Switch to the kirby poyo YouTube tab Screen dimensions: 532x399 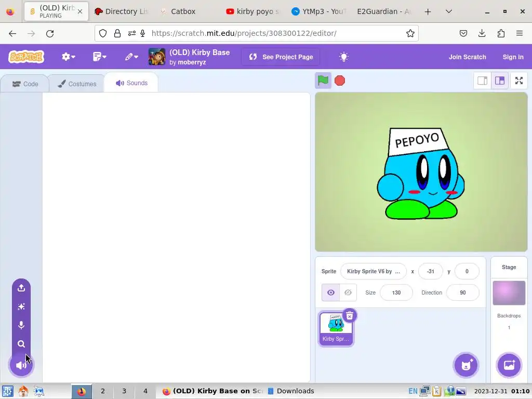point(253,11)
